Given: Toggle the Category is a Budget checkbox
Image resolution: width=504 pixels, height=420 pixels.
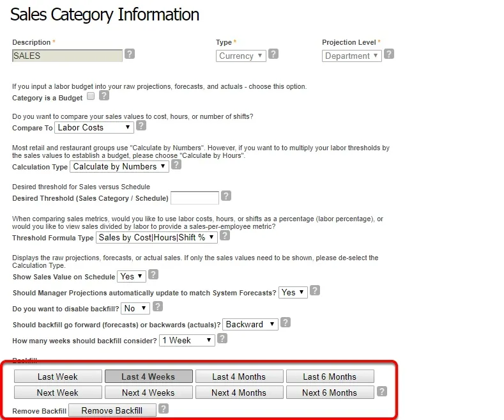Looking at the screenshot, I should (x=91, y=96).
